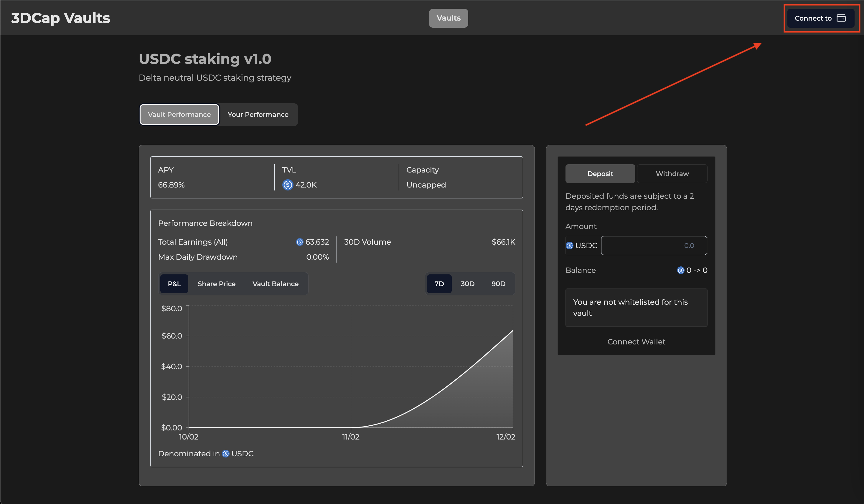Viewport: 864px width, 504px height.
Task: Click the USDC amount input field
Action: point(654,246)
